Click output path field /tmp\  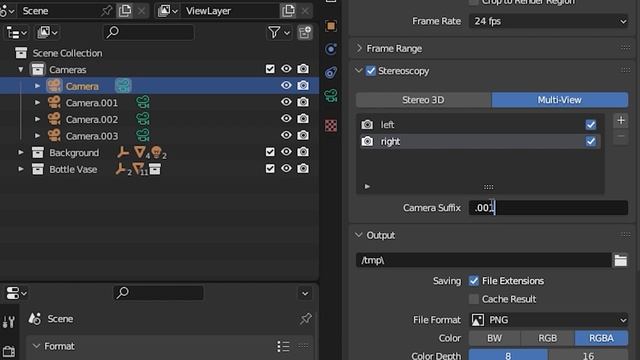(483, 260)
